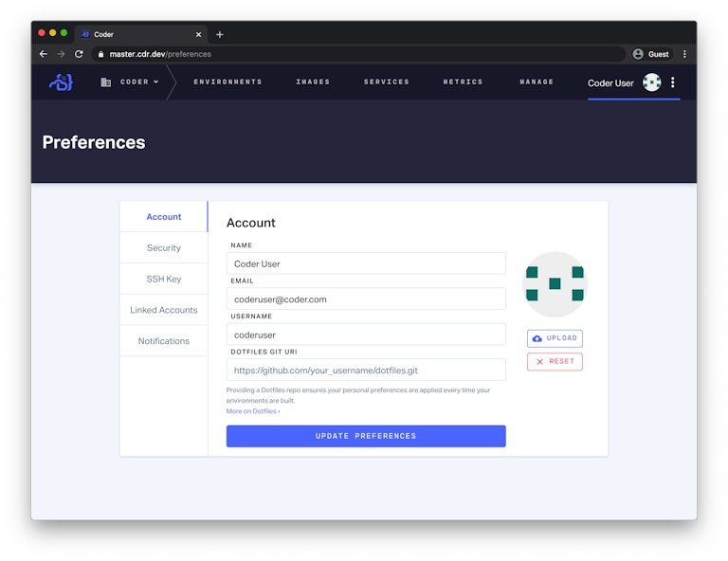Click the browser forward arrow
This screenshot has width=728, height=561.
coord(61,54)
